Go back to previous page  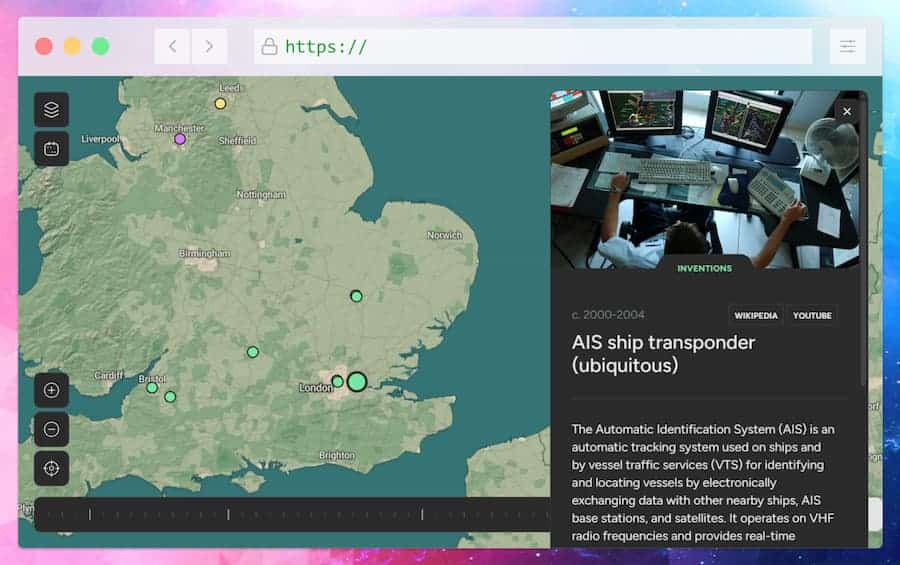click(172, 46)
